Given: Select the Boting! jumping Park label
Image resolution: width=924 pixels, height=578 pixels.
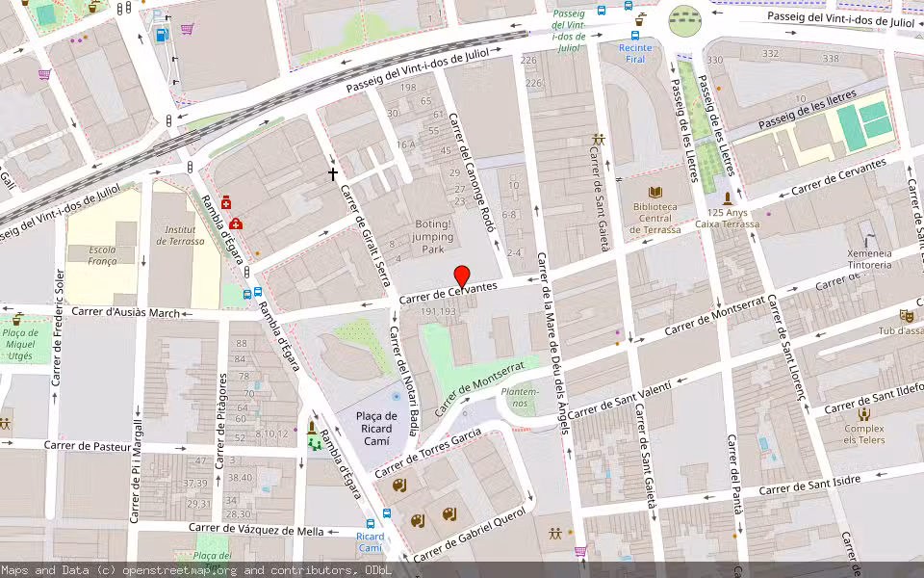Looking at the screenshot, I should [433, 237].
